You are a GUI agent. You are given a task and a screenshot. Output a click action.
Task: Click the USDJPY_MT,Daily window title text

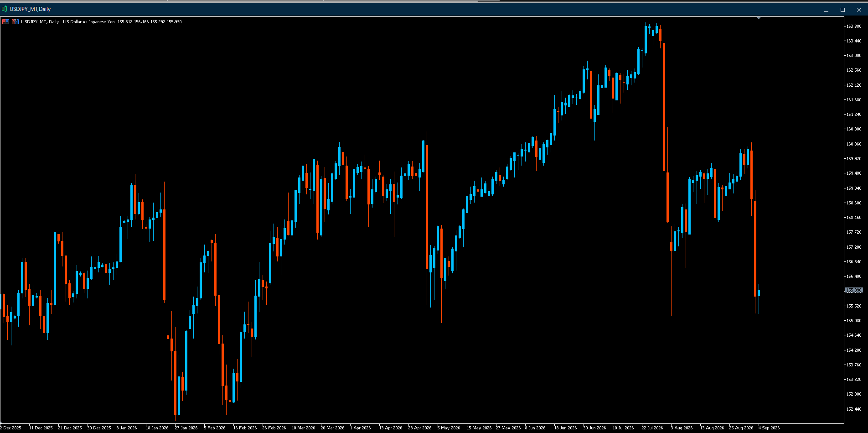pyautogui.click(x=30, y=9)
